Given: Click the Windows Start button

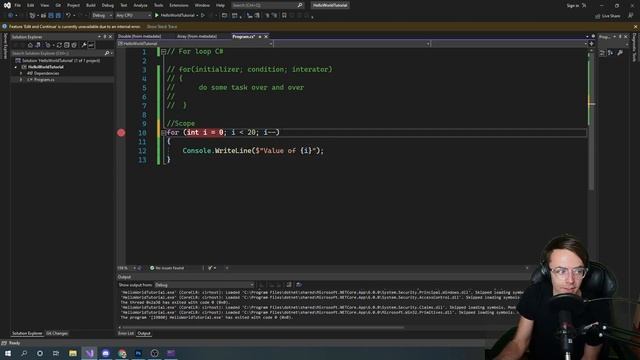Looking at the screenshot, I should click(7, 353).
